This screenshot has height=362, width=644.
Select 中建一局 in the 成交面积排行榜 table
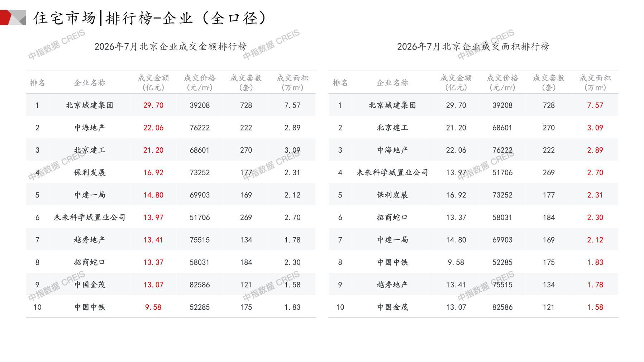[x=392, y=240]
